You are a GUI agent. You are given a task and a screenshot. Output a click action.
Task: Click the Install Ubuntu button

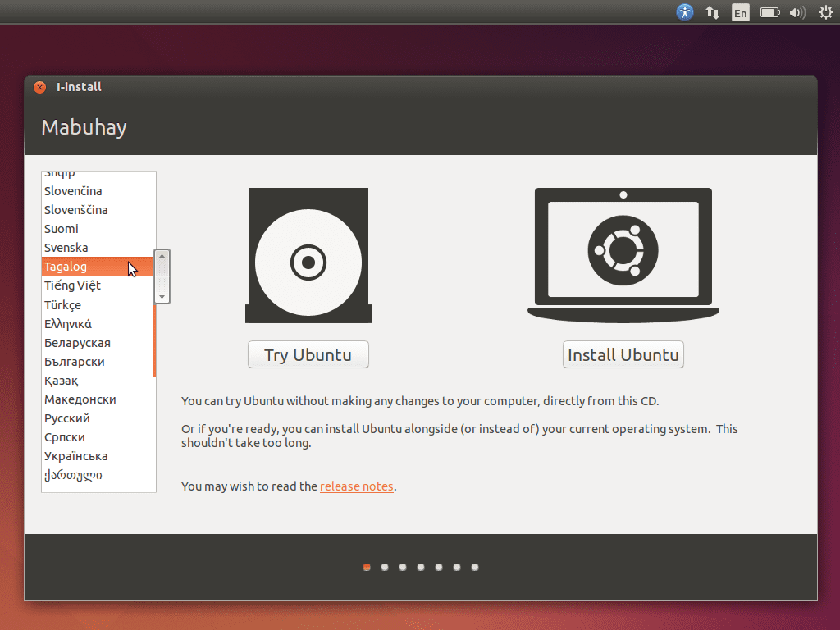point(623,354)
